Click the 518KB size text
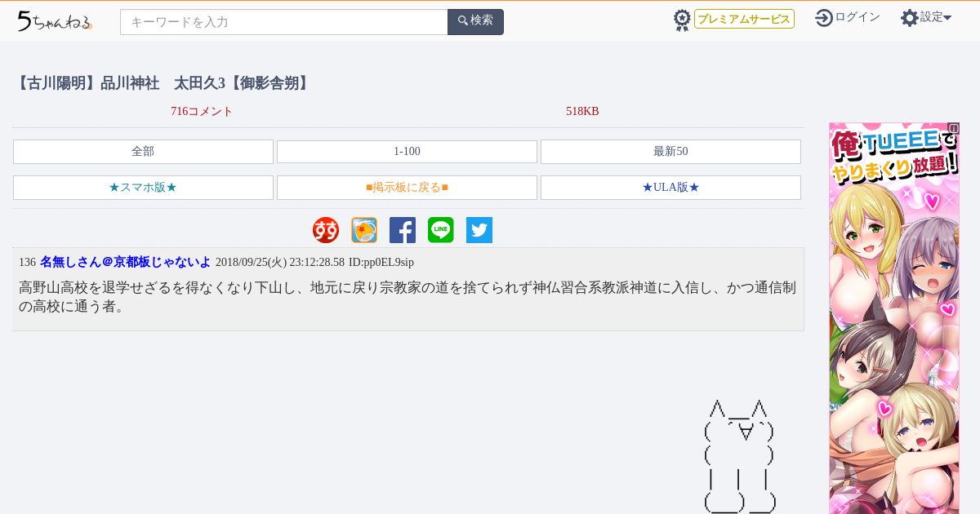Screen dimensions: 980x514 (582, 111)
